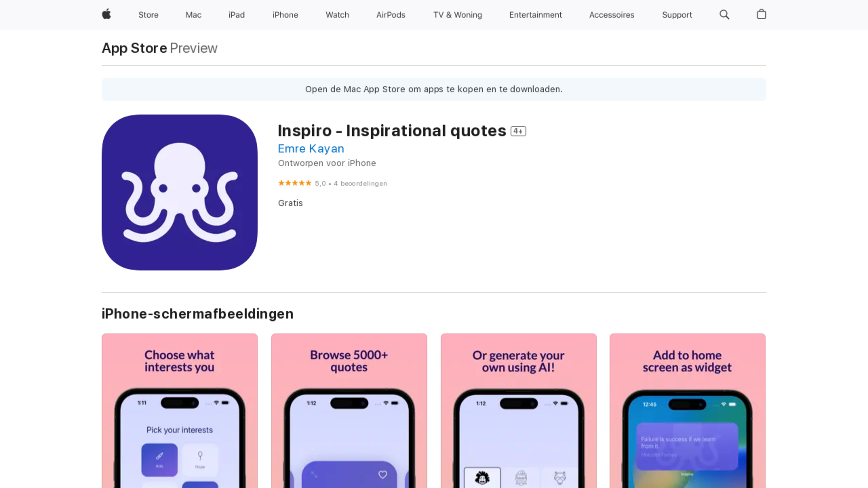Screen dimensions: 868x488
Task: Open the Mac menu item
Action: (x=193, y=15)
